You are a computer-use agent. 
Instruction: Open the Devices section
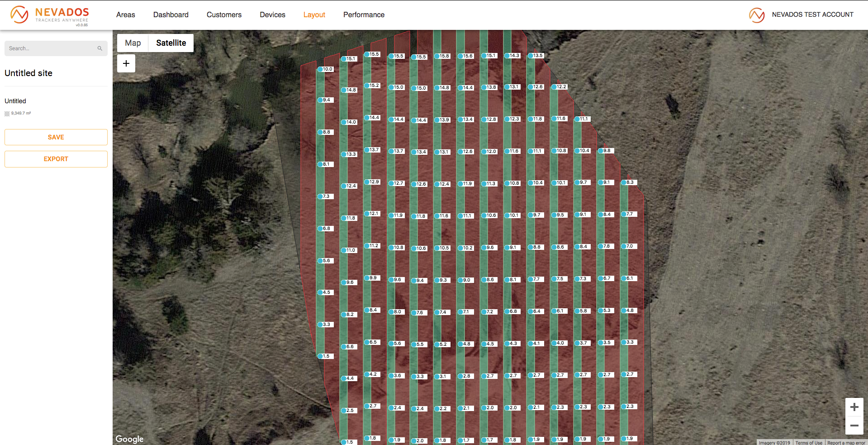pyautogui.click(x=272, y=15)
